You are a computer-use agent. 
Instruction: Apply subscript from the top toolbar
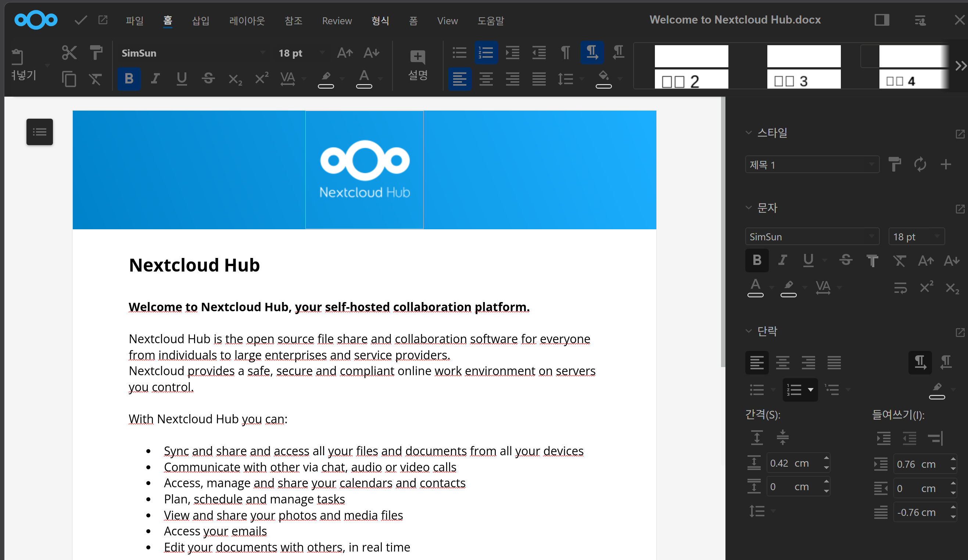(235, 79)
